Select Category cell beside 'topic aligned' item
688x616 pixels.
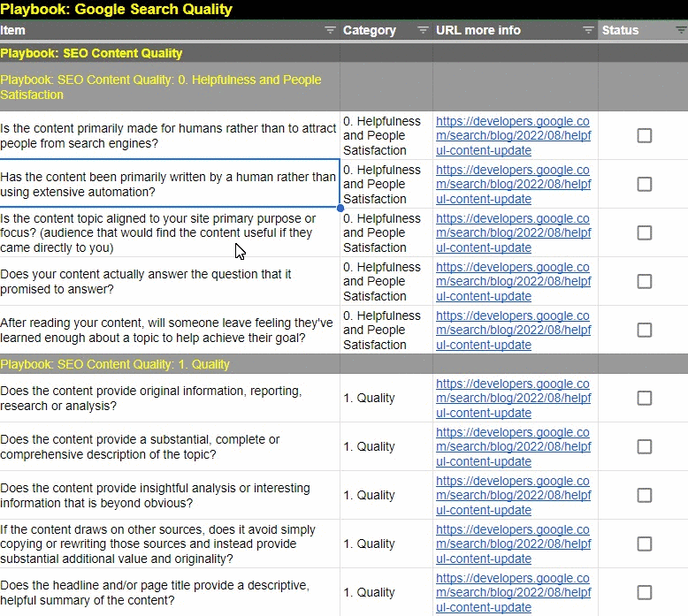[386, 232]
